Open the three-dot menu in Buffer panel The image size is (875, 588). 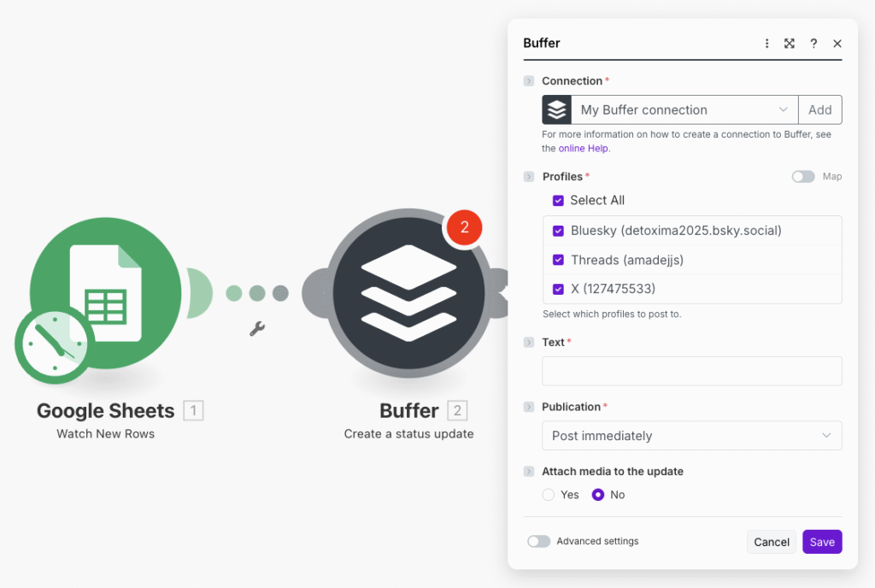(766, 44)
